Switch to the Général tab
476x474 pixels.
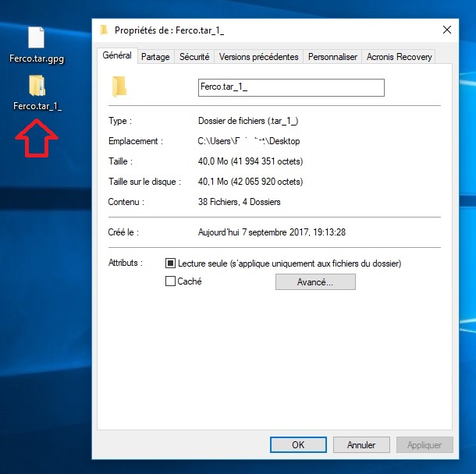[117, 56]
